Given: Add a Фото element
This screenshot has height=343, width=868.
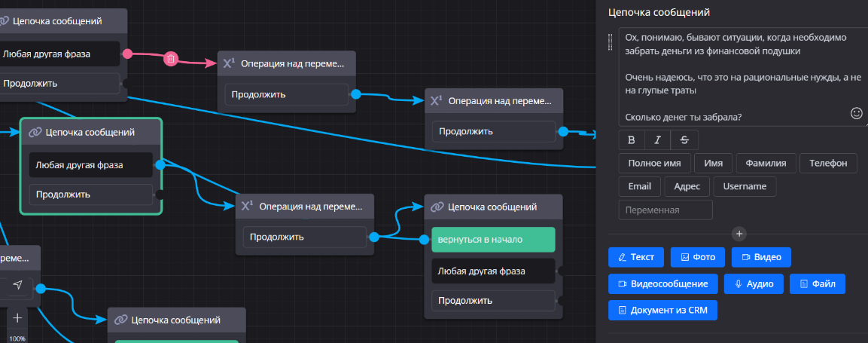Looking at the screenshot, I should pos(698,257).
